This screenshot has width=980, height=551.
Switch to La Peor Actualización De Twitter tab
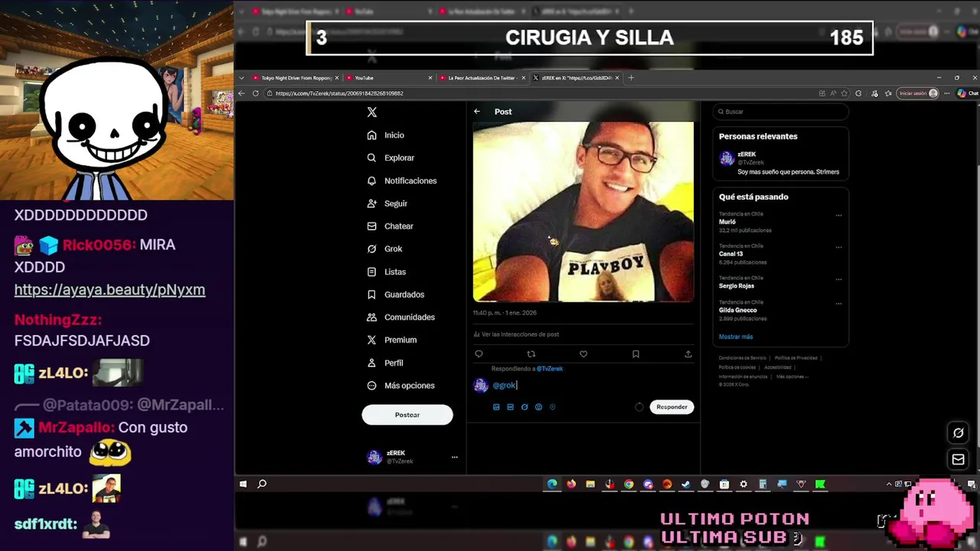pyautogui.click(x=482, y=78)
